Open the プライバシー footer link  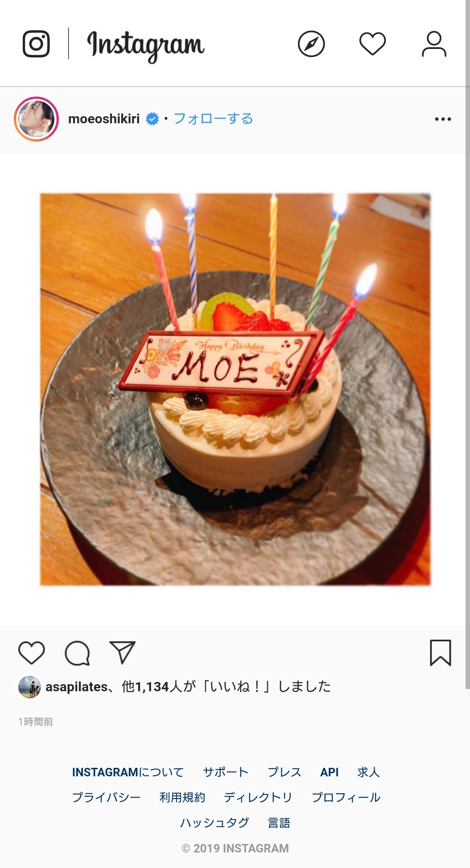click(106, 797)
